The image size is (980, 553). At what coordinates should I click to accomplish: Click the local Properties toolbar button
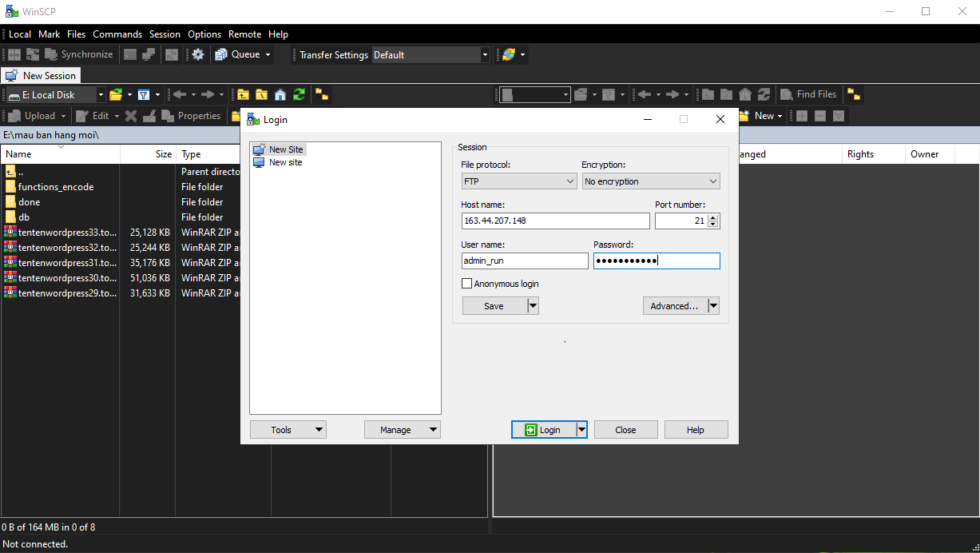click(x=191, y=116)
